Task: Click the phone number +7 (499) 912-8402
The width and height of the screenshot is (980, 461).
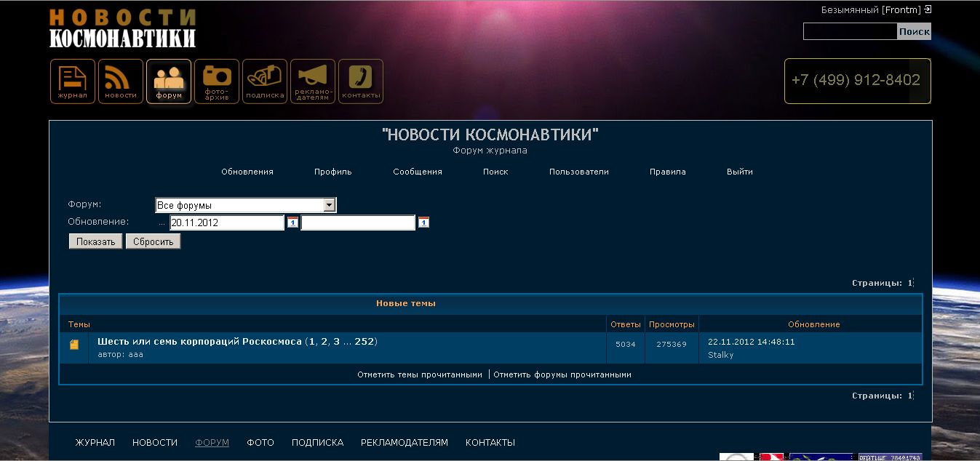Action: point(856,81)
